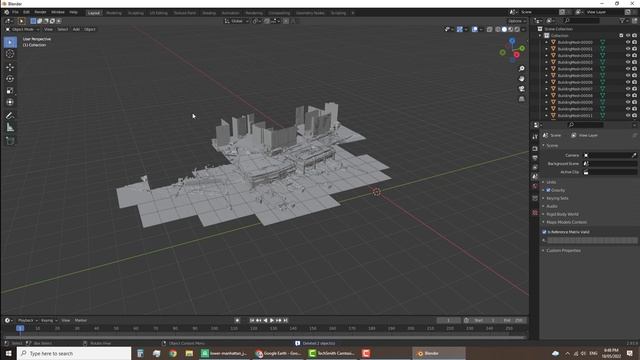
Task: Open the World properties tab icon
Action: coord(535,186)
